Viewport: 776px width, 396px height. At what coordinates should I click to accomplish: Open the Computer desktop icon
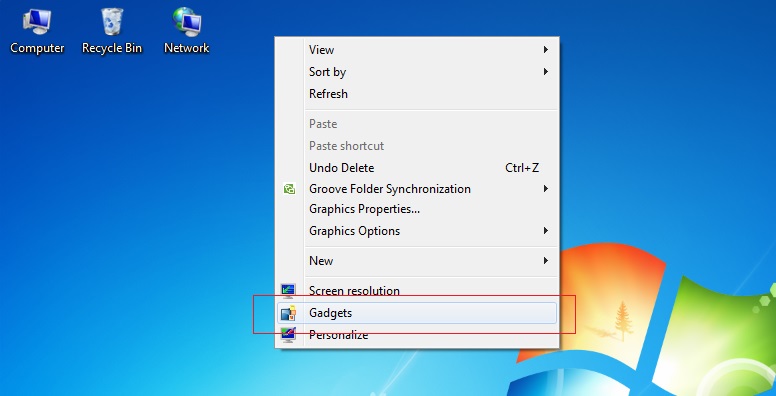click(x=37, y=31)
